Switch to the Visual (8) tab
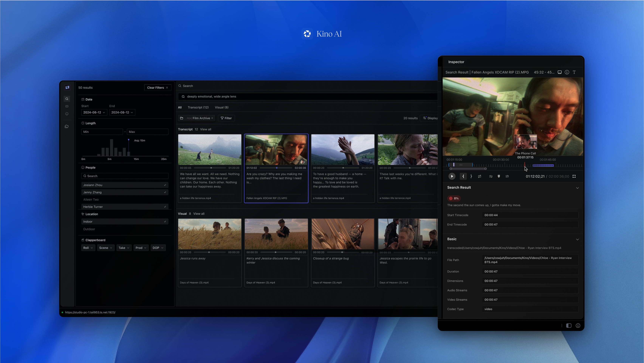Viewport: 644px width, 363px height. pos(221,108)
